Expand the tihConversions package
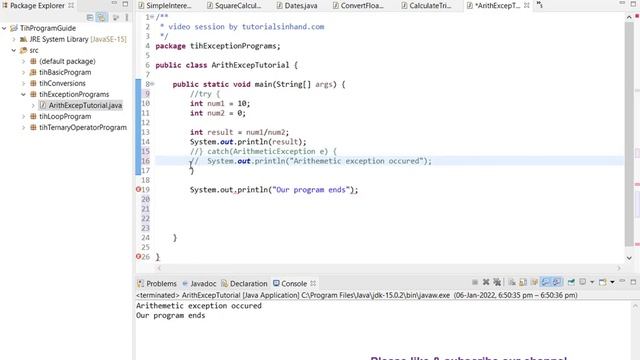Image resolution: width=640 pixels, height=360 pixels. (x=24, y=83)
